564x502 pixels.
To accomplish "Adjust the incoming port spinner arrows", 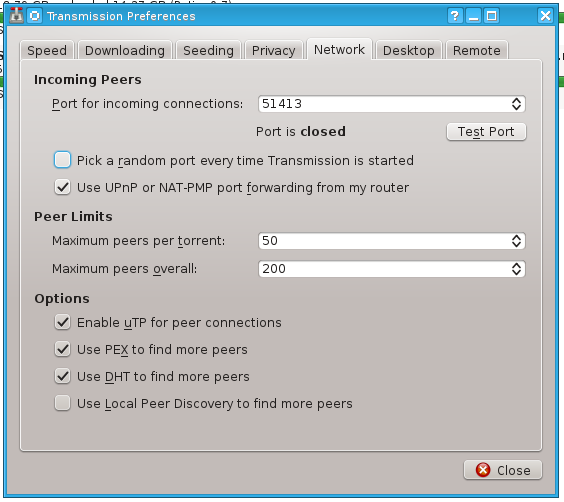I will (x=517, y=104).
